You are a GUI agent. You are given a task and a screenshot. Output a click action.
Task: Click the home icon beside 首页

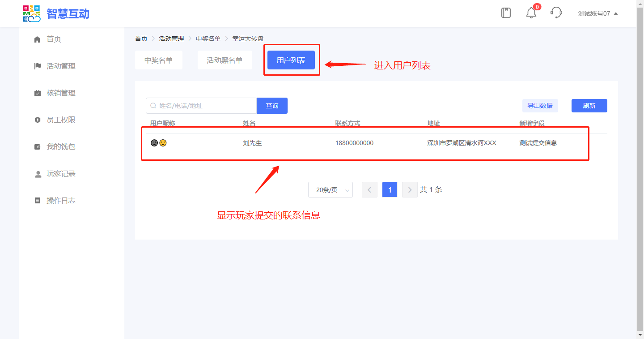point(38,39)
